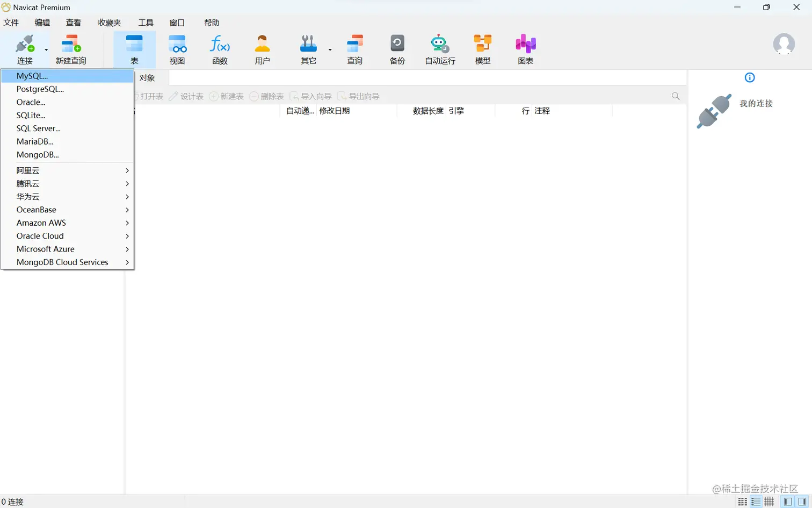The height and width of the screenshot is (508, 812).
Task: Sort by the 行 column header
Action: pos(525,111)
